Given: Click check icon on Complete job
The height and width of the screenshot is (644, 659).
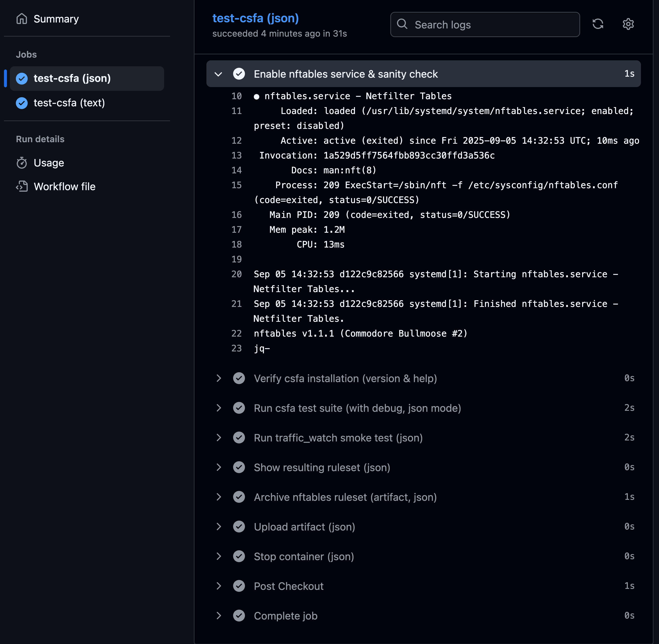Looking at the screenshot, I should pos(239,616).
